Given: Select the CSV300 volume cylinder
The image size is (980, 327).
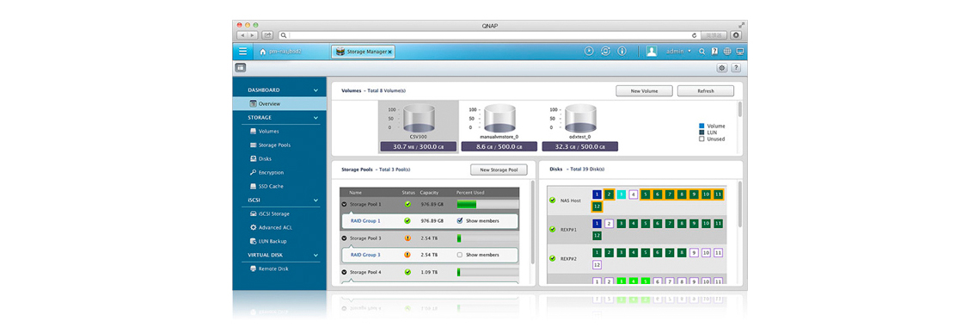Looking at the screenshot, I should [x=419, y=118].
